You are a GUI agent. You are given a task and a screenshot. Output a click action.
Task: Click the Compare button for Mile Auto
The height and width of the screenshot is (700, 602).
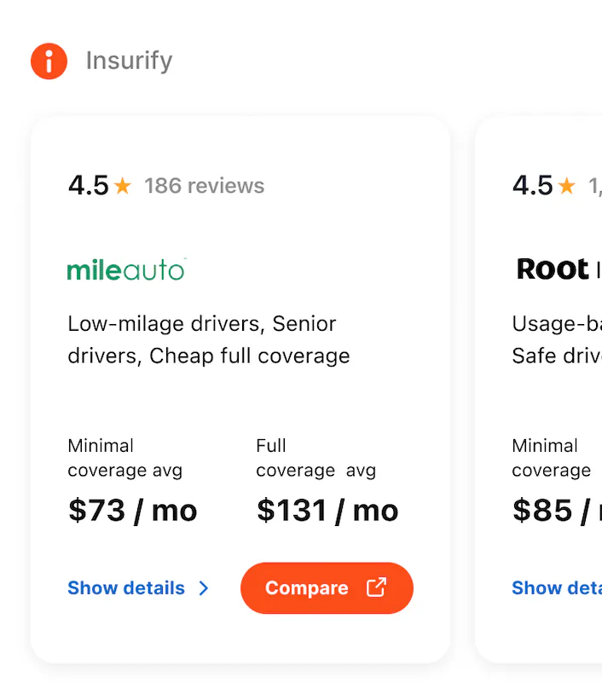click(327, 587)
